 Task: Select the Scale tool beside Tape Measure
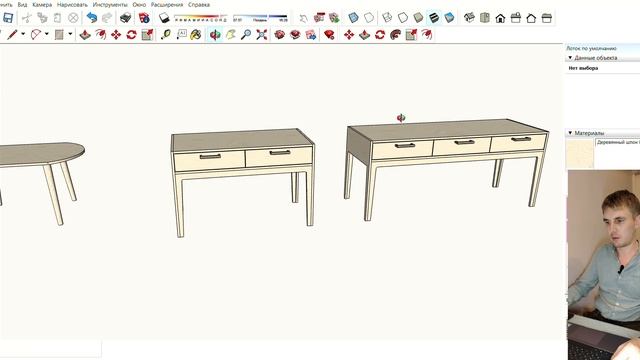147,35
